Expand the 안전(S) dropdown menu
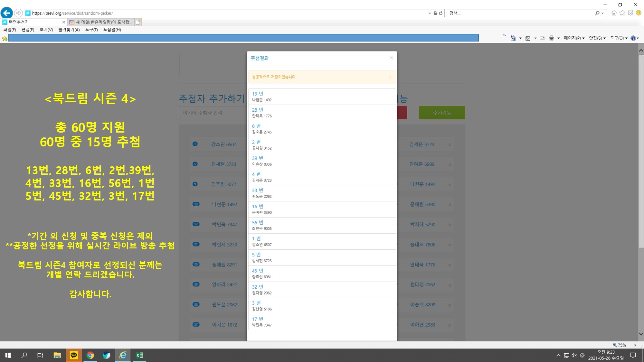This screenshot has height=362, width=644. (x=597, y=38)
